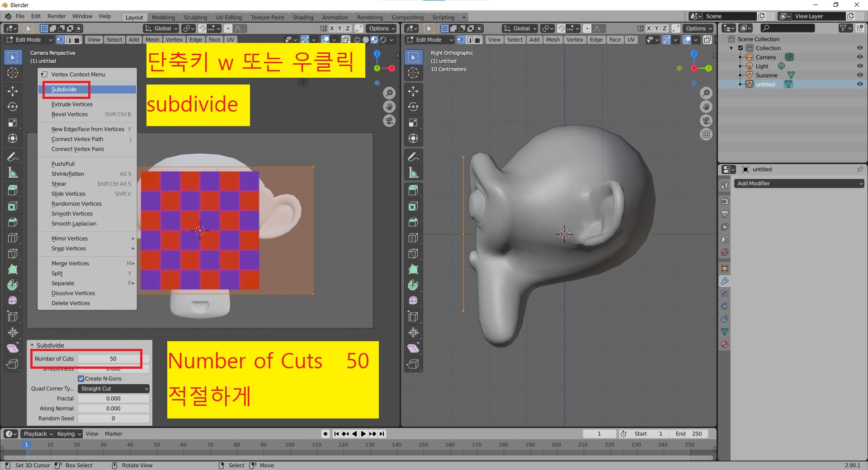Click Select menu in right viewport header

coord(514,40)
